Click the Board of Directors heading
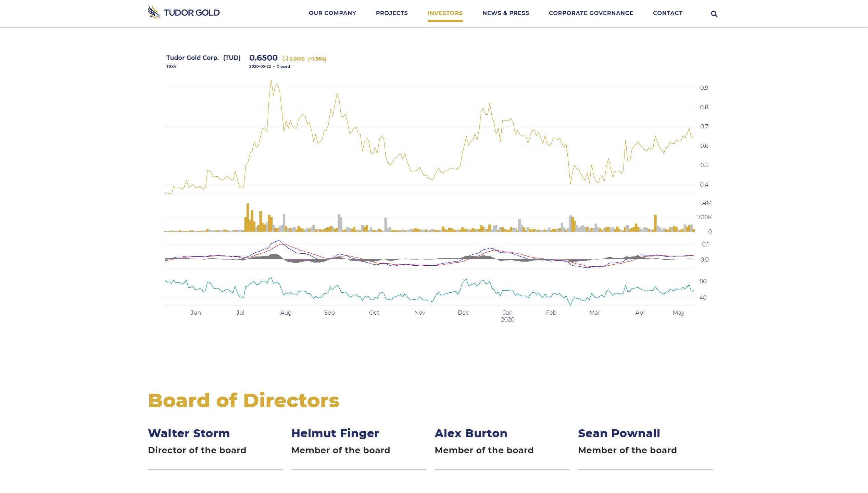This screenshot has width=868, height=493. pyautogui.click(x=243, y=401)
